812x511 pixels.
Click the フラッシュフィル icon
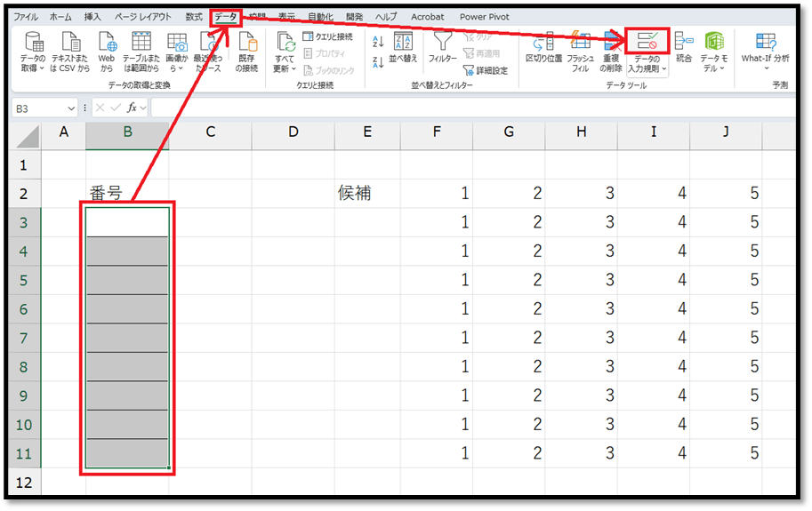580,42
